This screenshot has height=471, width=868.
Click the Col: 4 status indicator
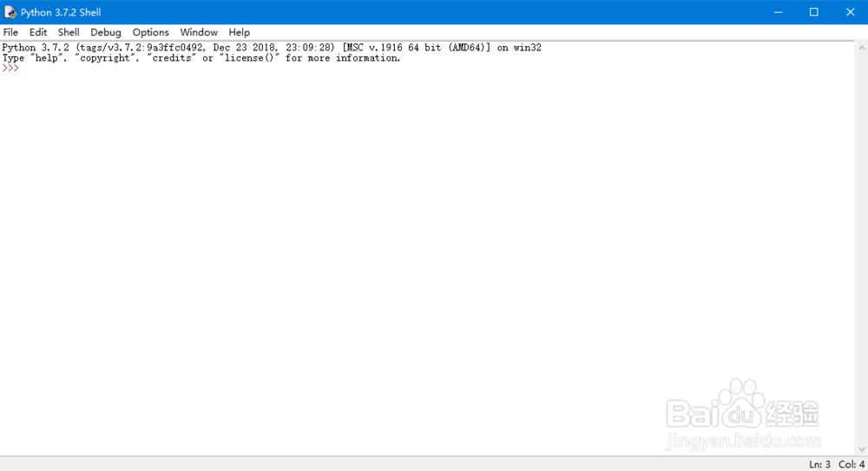click(x=852, y=464)
